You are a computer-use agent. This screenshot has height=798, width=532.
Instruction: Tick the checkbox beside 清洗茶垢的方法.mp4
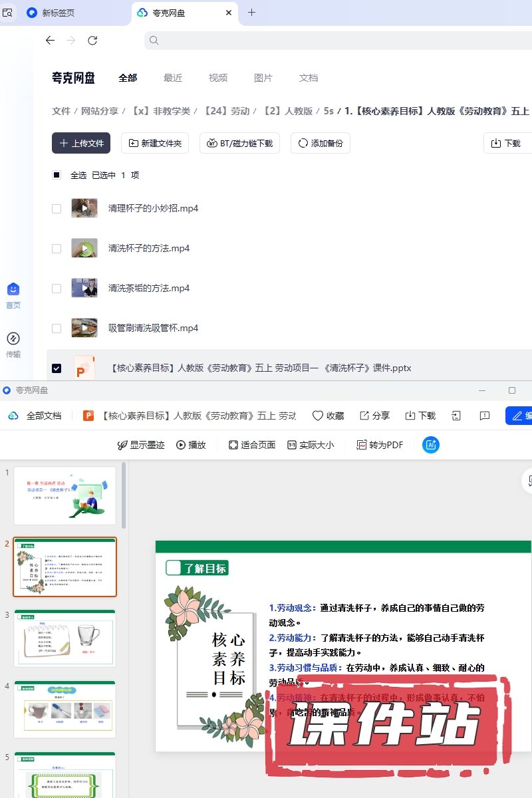[57, 289]
